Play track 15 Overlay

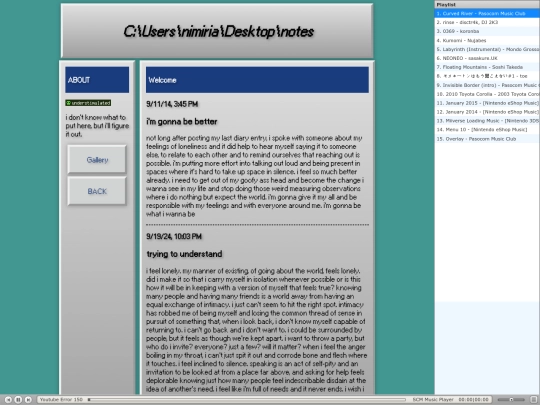pos(487,139)
